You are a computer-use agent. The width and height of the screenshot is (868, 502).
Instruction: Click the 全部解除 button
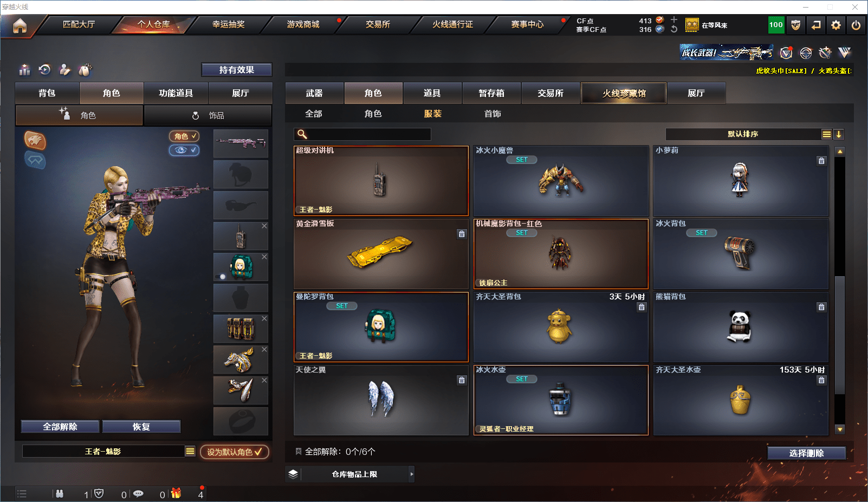(60, 427)
